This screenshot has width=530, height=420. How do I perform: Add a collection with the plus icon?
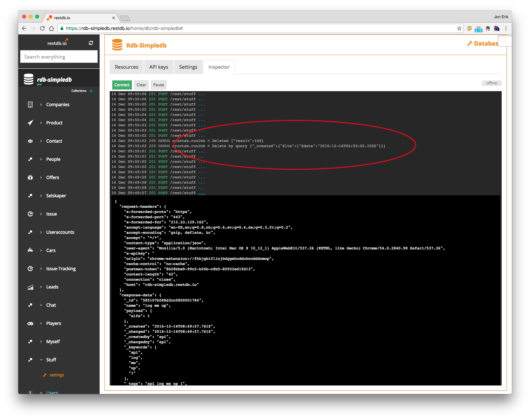pos(91,91)
